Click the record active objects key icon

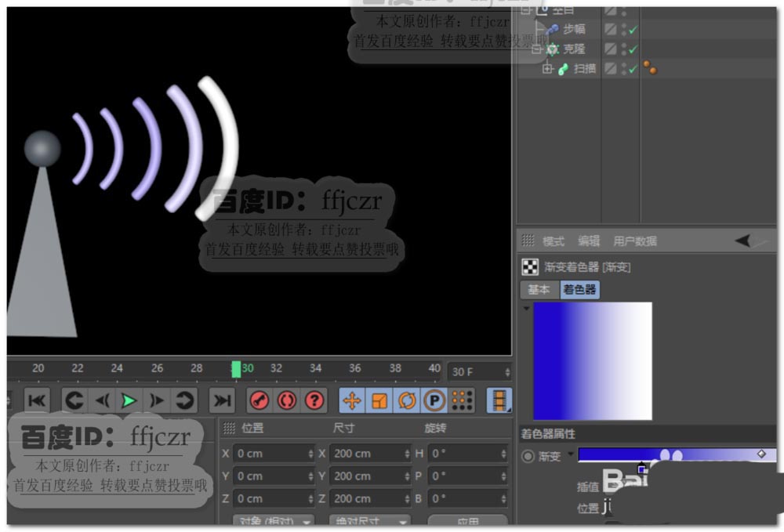click(259, 400)
